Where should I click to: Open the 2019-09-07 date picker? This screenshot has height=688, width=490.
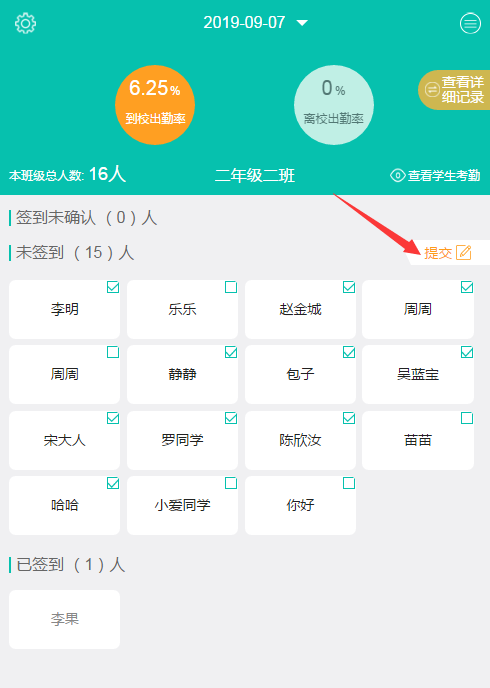244,22
